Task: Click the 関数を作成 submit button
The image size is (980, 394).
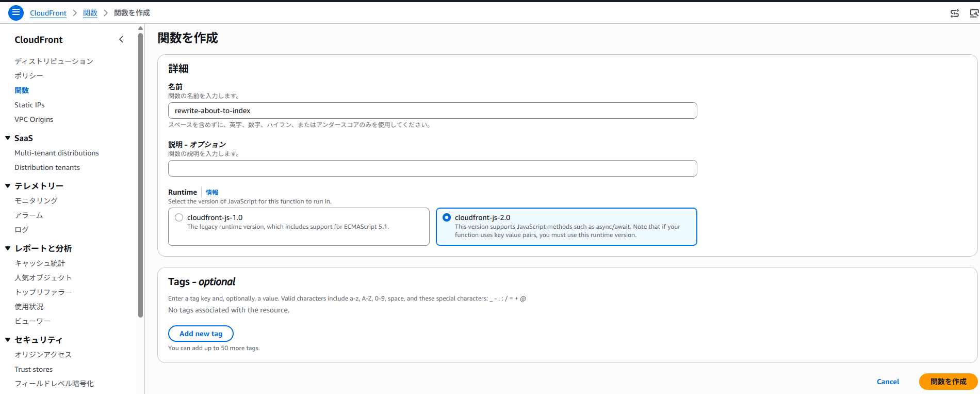Action: [x=948, y=382]
